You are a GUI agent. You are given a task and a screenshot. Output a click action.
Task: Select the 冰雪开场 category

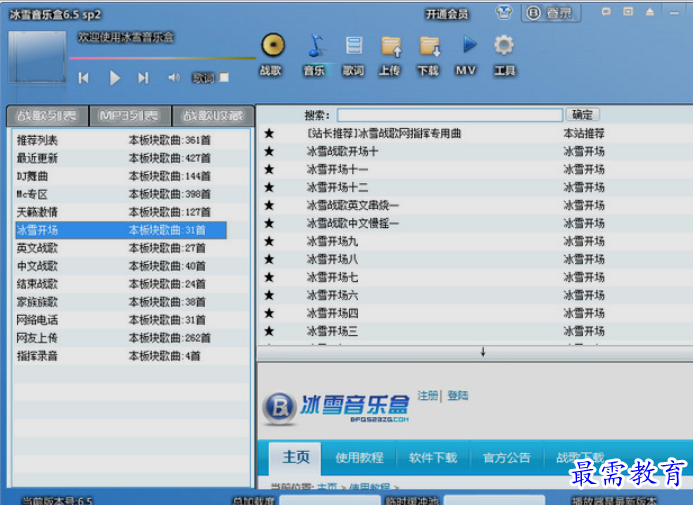[x=121, y=230]
